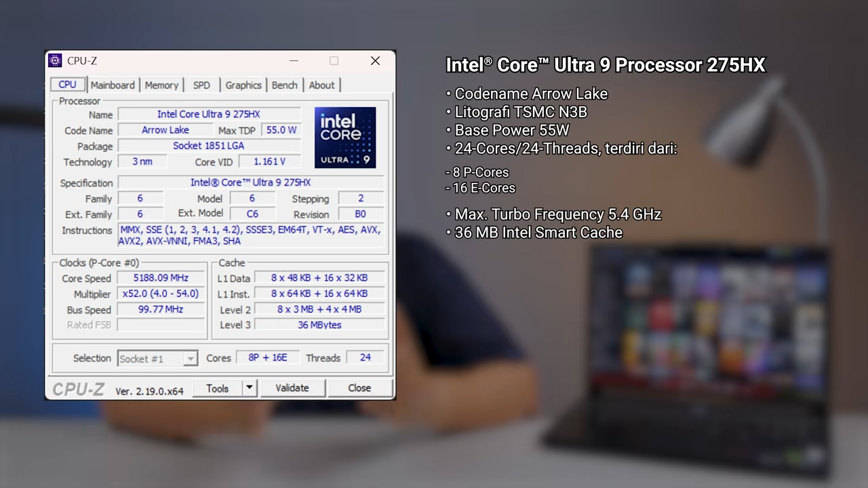This screenshot has height=488, width=868.
Task: Select the Core Speed value 5188.09 MHz
Action: 161,278
